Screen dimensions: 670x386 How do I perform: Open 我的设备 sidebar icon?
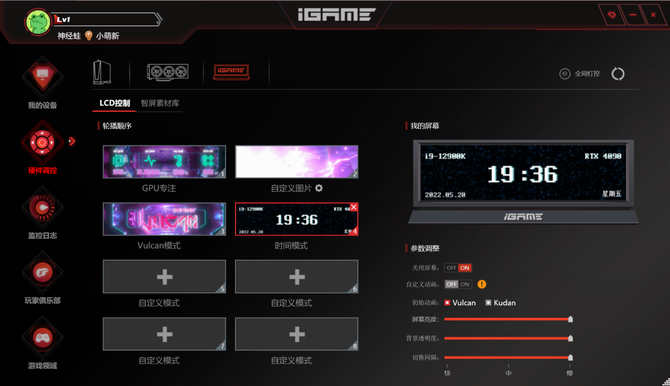[42, 77]
